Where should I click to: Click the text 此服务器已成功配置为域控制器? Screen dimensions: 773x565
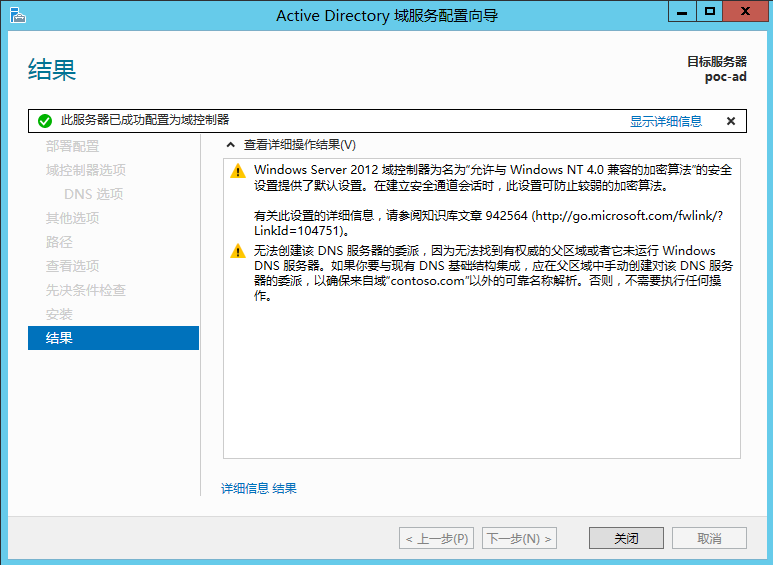(145, 120)
